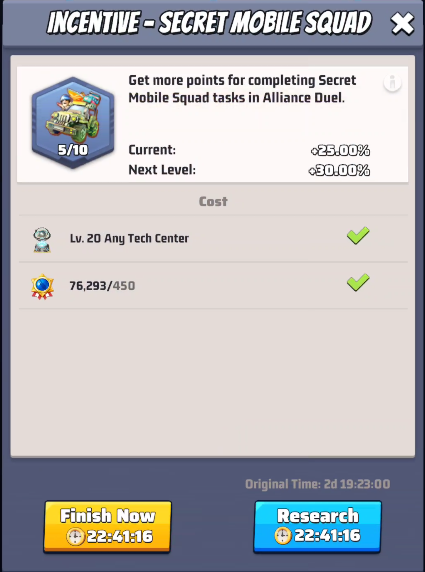425x572 pixels.
Task: Tap the Incentive - Secret Mobile Squad title
Action: pos(209,23)
